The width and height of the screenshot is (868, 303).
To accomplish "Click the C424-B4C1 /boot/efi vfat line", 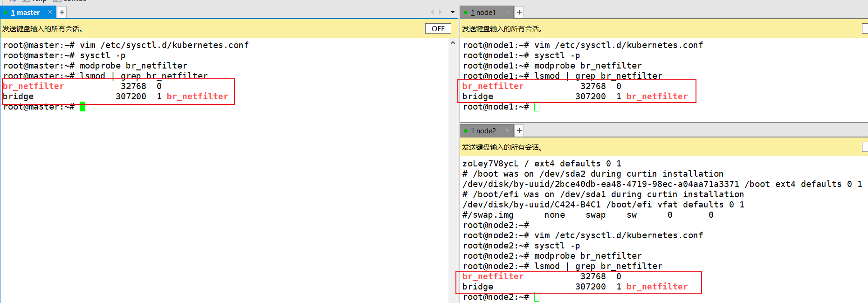I will (603, 205).
